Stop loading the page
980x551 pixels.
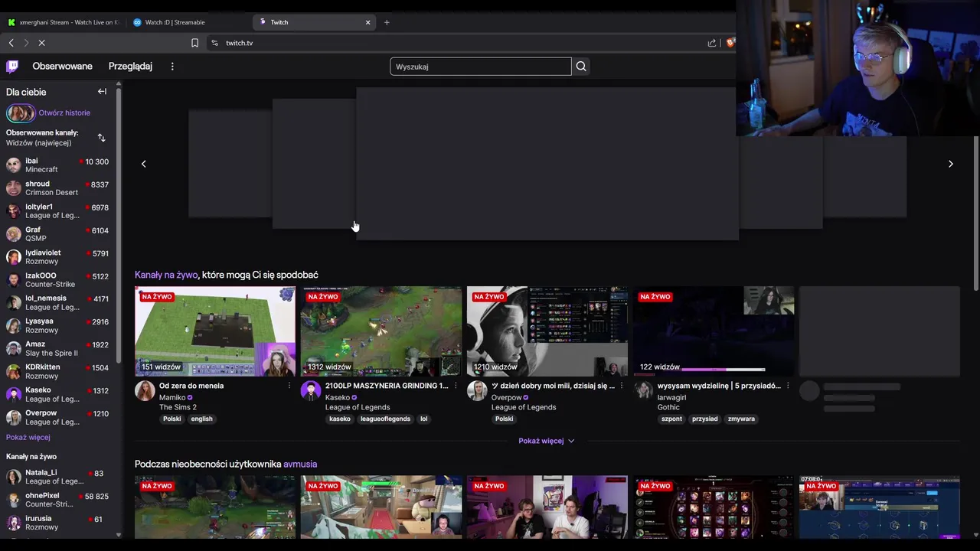tap(42, 43)
